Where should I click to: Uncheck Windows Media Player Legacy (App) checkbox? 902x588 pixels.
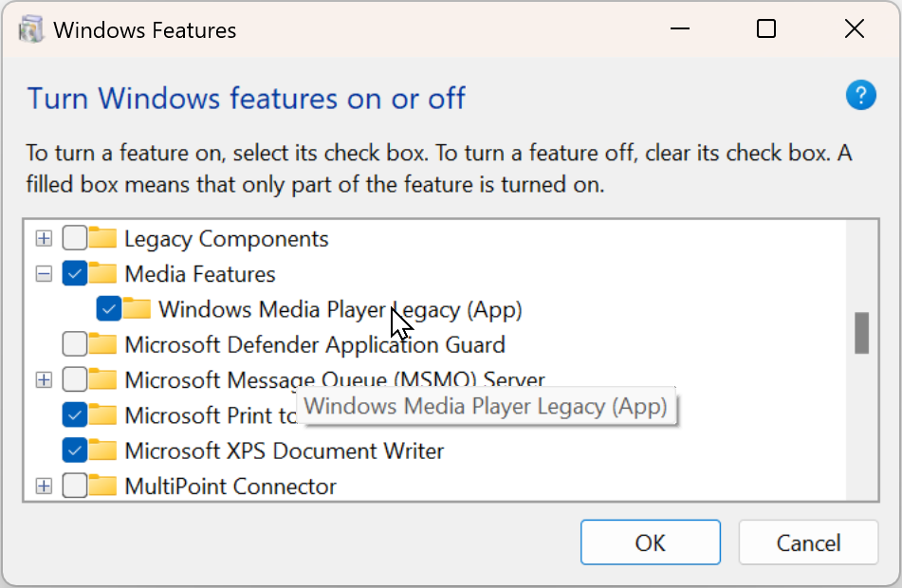click(x=109, y=309)
